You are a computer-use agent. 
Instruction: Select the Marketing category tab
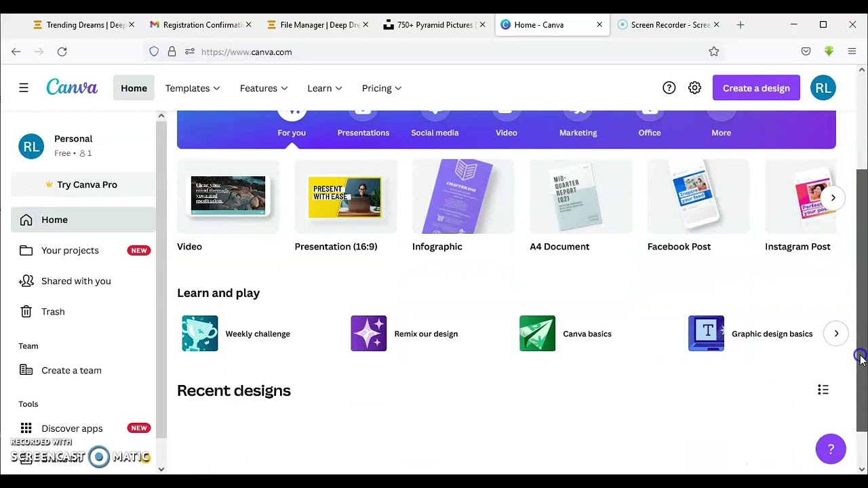click(x=578, y=125)
